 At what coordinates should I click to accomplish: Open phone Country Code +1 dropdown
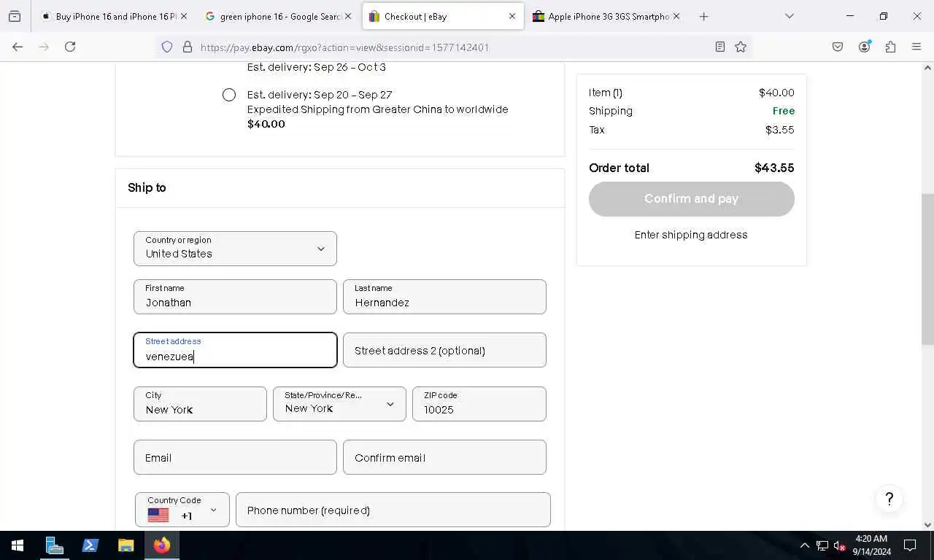click(182, 510)
